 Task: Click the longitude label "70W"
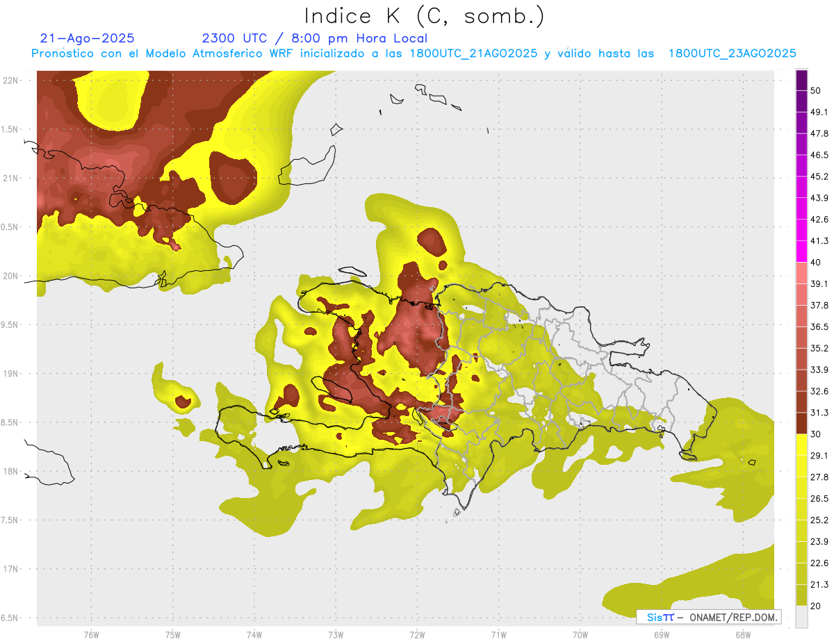coord(580,635)
